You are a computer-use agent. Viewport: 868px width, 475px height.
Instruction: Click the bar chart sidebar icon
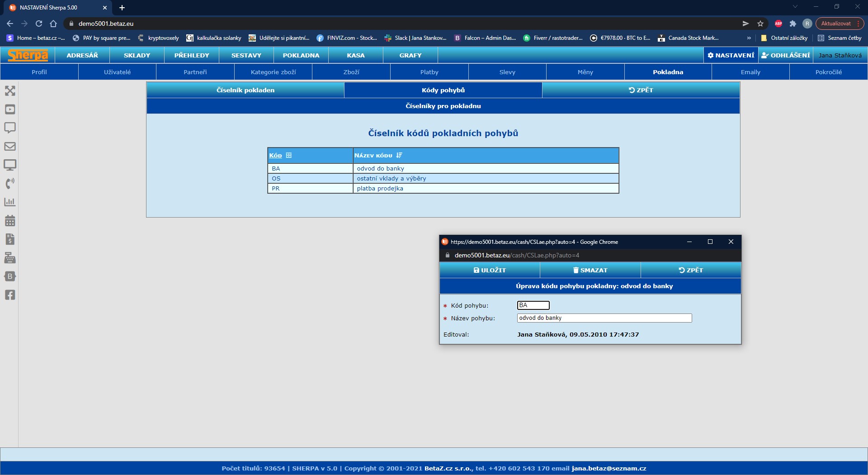click(x=10, y=202)
